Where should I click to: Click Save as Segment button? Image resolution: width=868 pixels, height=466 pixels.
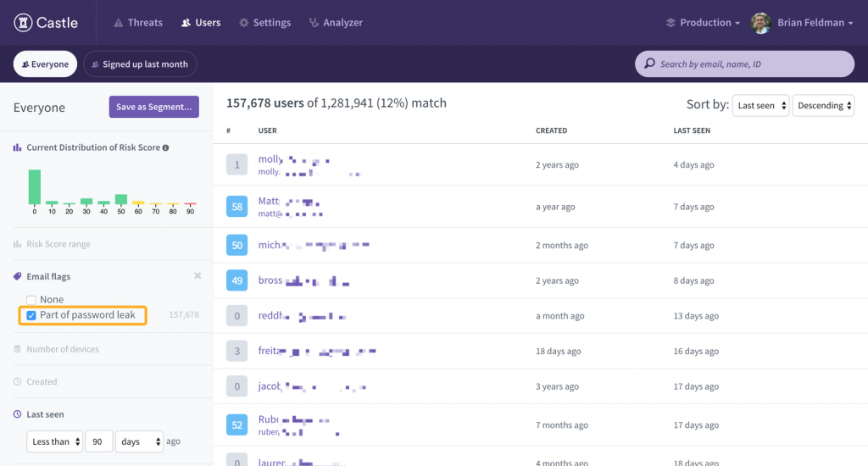[x=154, y=107]
